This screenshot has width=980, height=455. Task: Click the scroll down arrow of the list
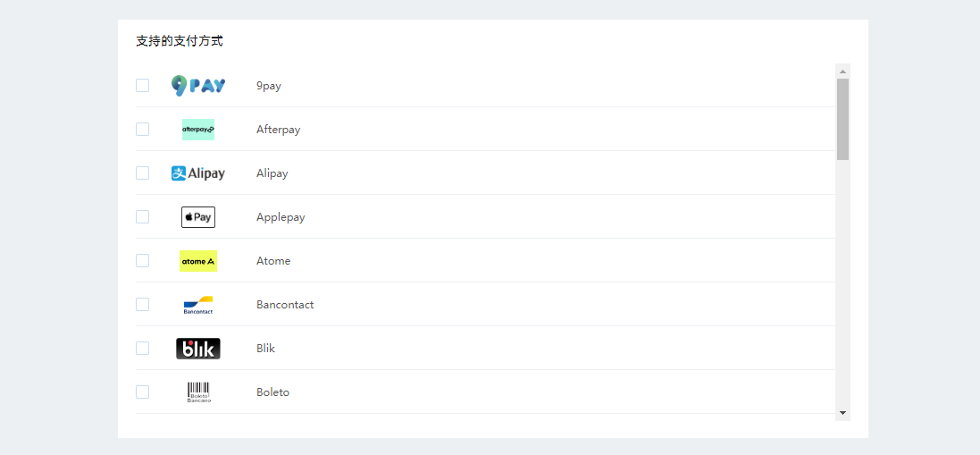842,413
